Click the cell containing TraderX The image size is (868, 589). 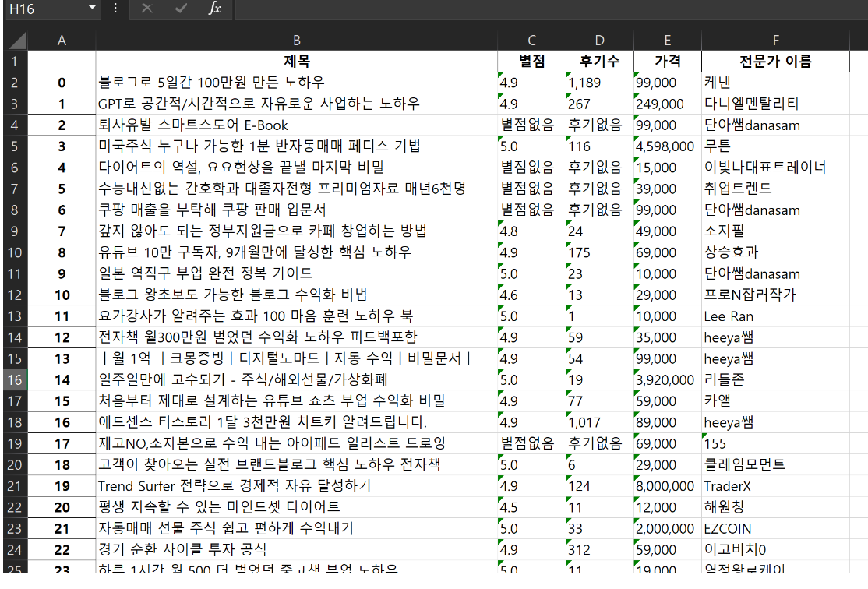[775, 486]
